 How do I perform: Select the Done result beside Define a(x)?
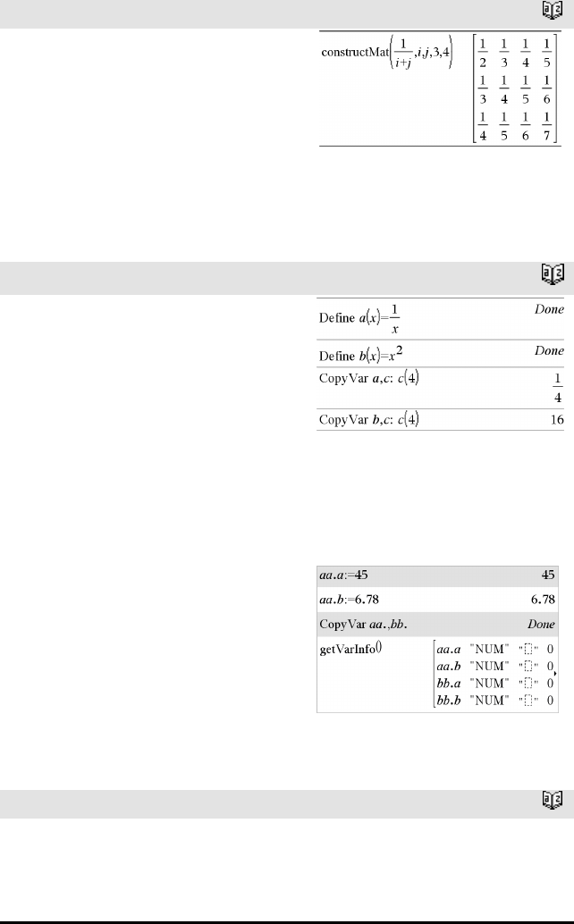click(549, 309)
